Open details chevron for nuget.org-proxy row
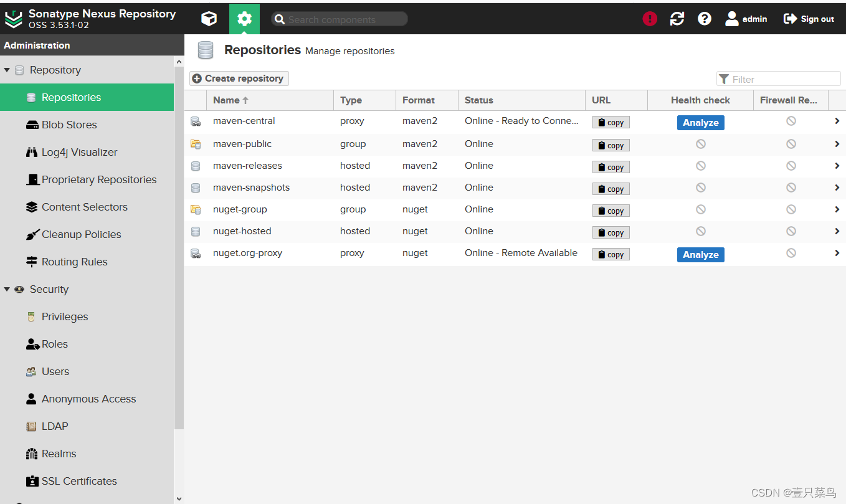846x504 pixels. (837, 253)
